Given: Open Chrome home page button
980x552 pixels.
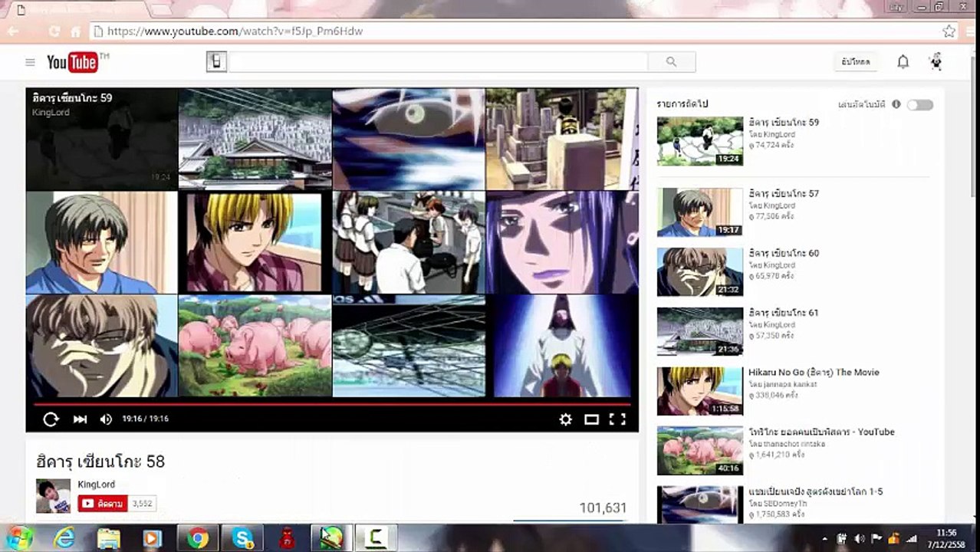Looking at the screenshot, I should point(75,31).
